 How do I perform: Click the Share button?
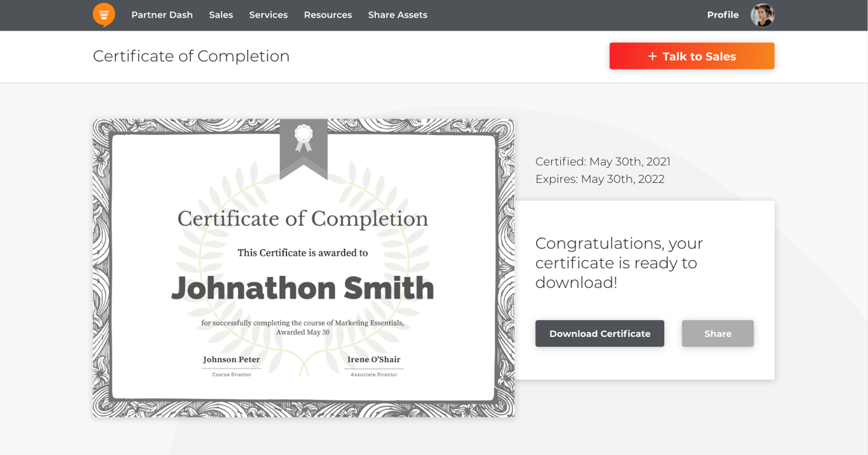point(717,333)
